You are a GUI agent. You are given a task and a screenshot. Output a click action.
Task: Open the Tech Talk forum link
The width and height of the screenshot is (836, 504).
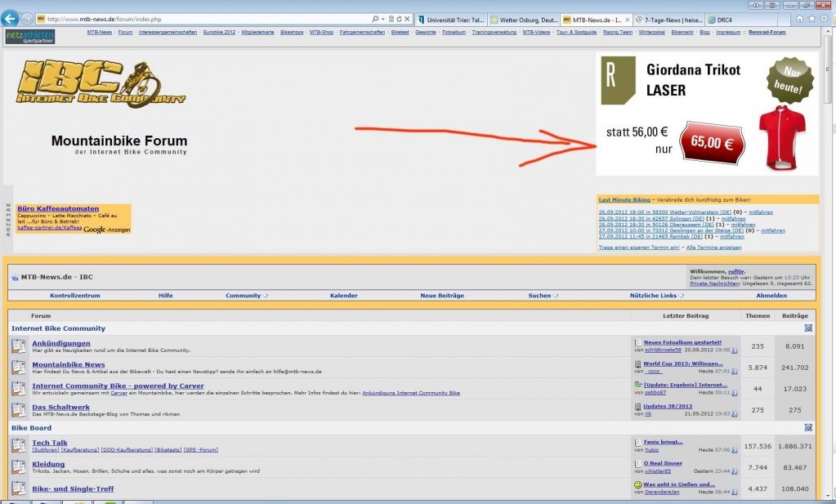tap(50, 443)
